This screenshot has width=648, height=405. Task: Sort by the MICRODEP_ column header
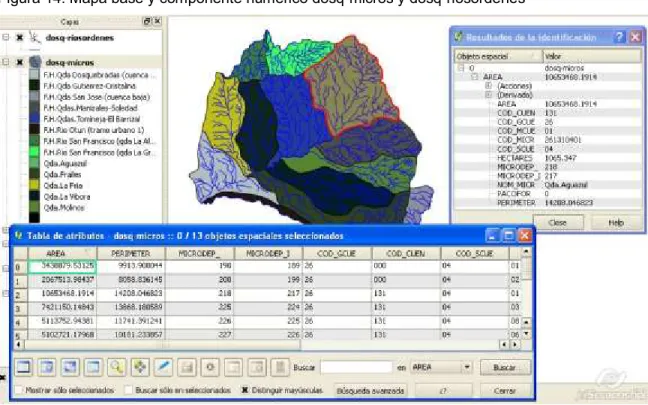(200, 253)
